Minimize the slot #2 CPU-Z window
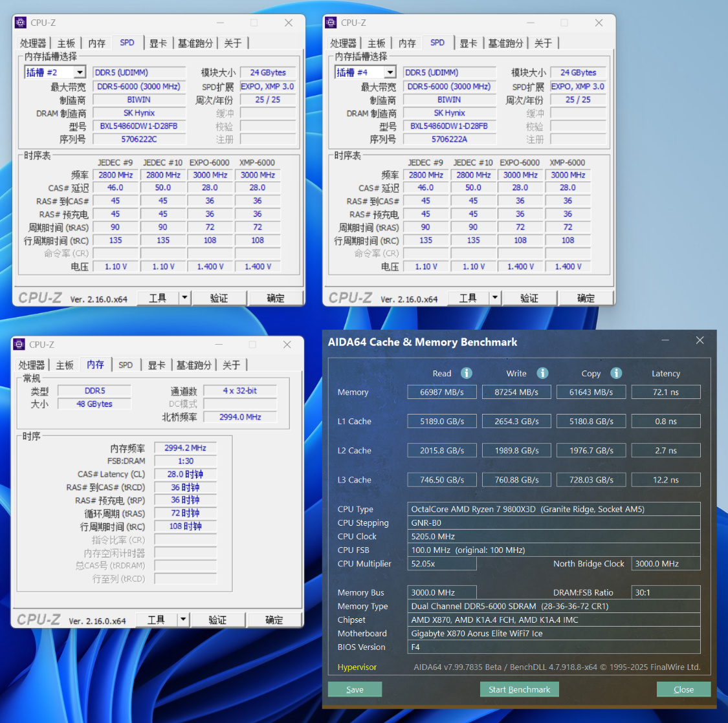 point(220,23)
